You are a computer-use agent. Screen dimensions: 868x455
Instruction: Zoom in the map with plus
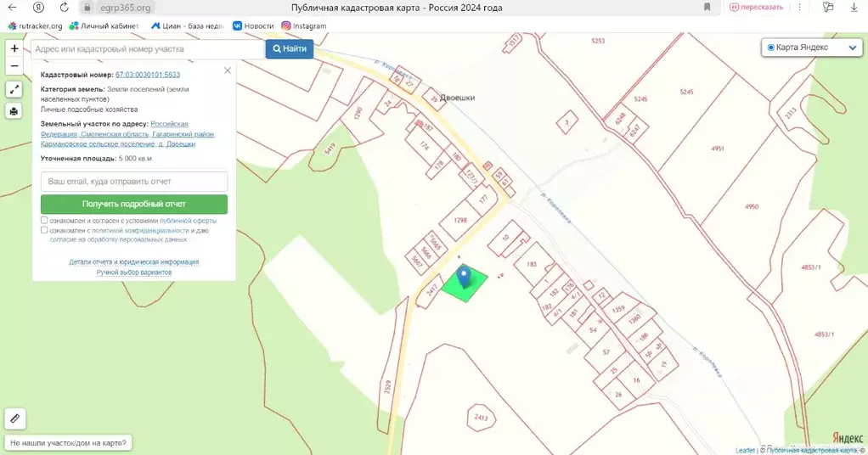tap(14, 48)
